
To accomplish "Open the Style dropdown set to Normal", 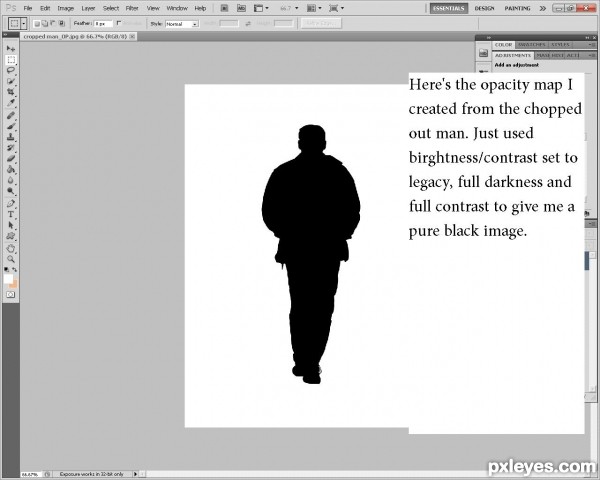I will point(182,24).
